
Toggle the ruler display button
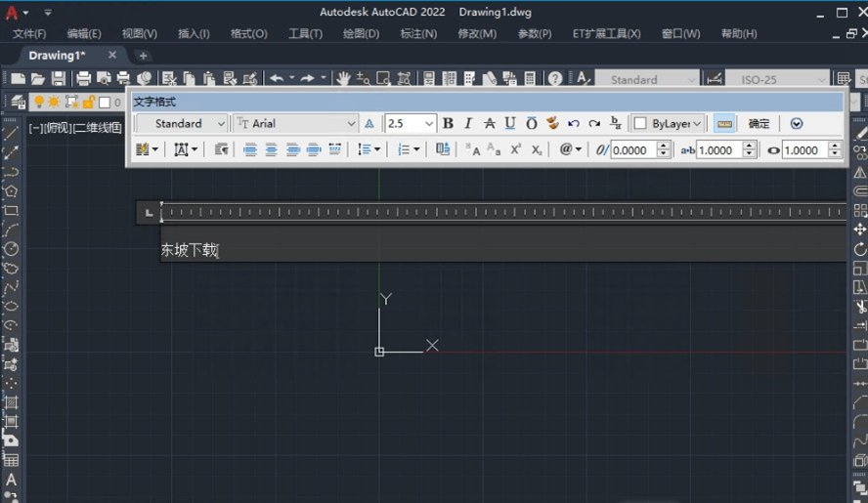(x=724, y=123)
